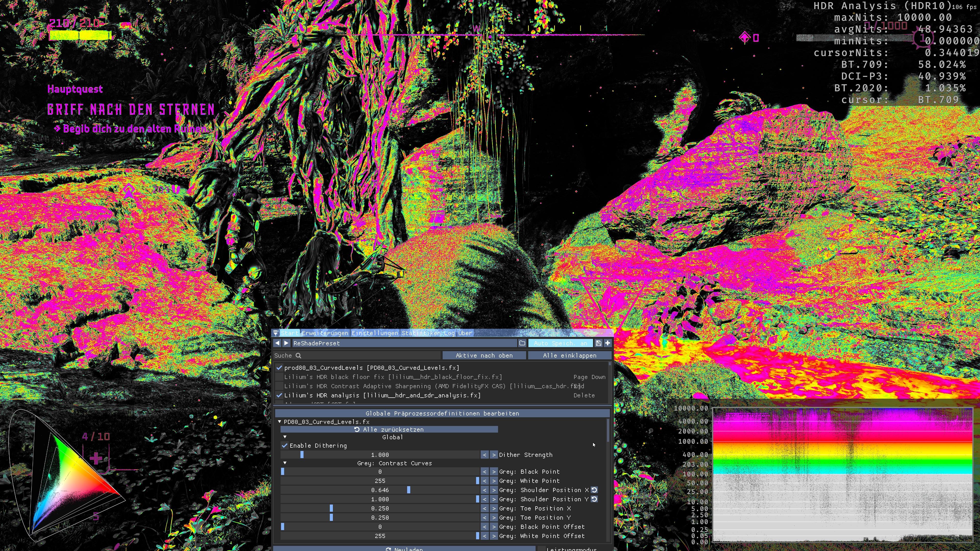Switch to the Erweiterungen tab
The height and width of the screenshot is (551, 980).
325,333
